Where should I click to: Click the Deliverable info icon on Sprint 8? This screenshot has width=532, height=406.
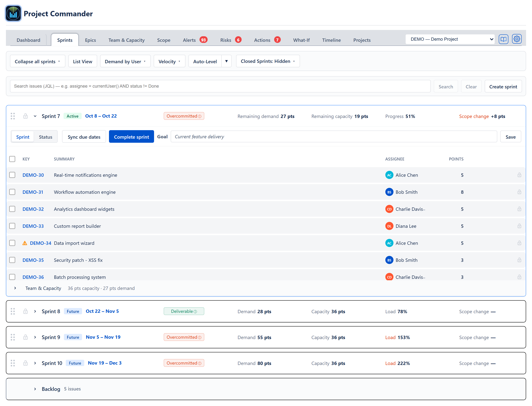pos(195,312)
